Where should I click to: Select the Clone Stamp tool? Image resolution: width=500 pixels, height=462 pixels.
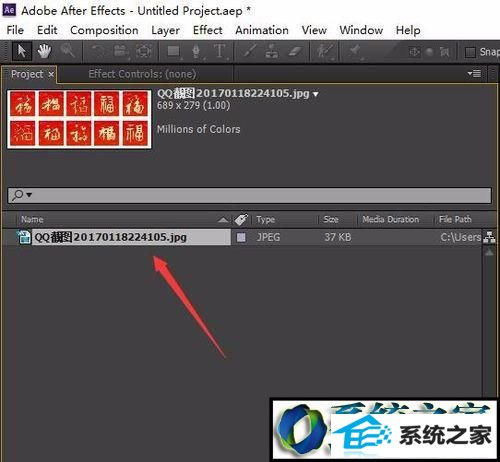click(272, 52)
